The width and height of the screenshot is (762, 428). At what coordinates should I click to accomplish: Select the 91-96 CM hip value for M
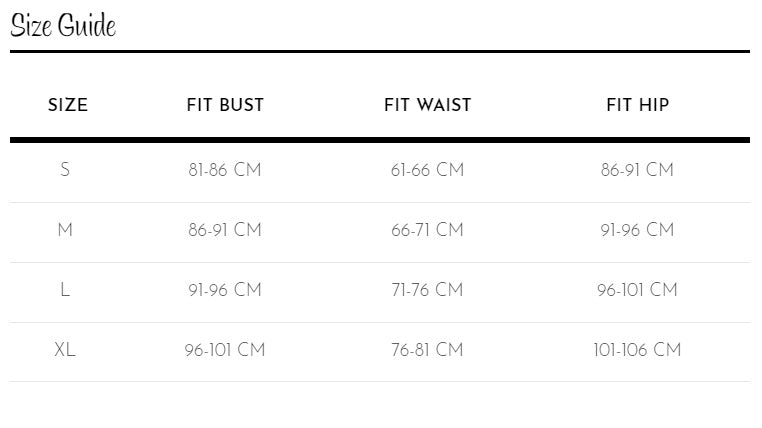[x=637, y=231]
